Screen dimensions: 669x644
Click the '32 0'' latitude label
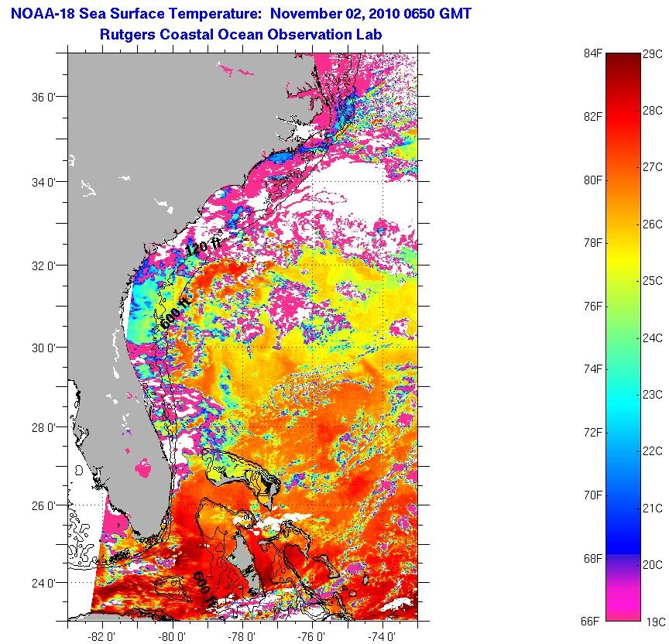click(x=43, y=266)
